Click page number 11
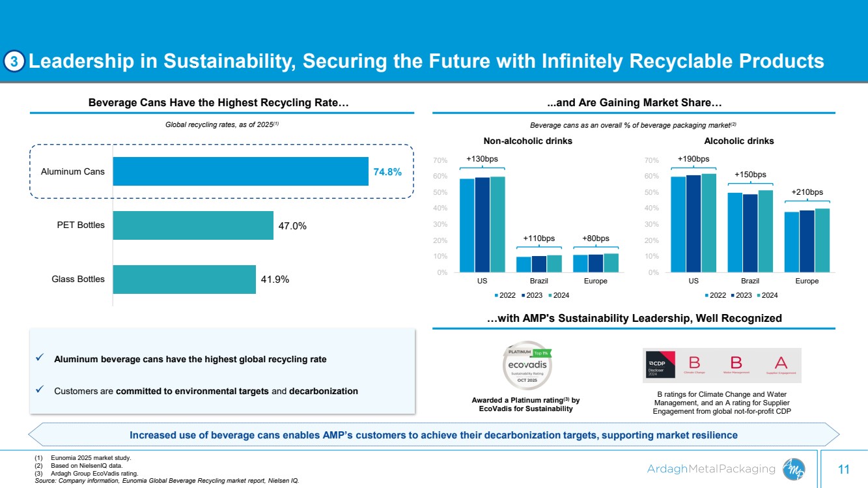This screenshot has width=868, height=488. point(844,469)
